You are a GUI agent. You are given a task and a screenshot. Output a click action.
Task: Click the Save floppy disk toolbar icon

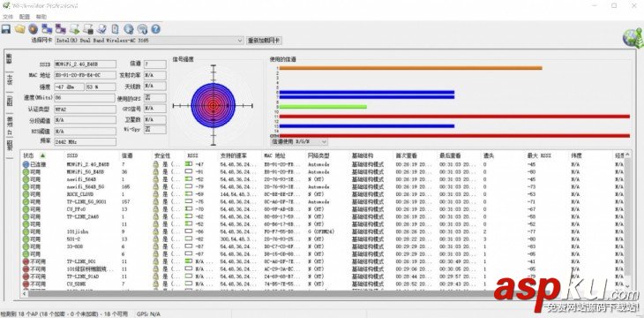[6, 29]
